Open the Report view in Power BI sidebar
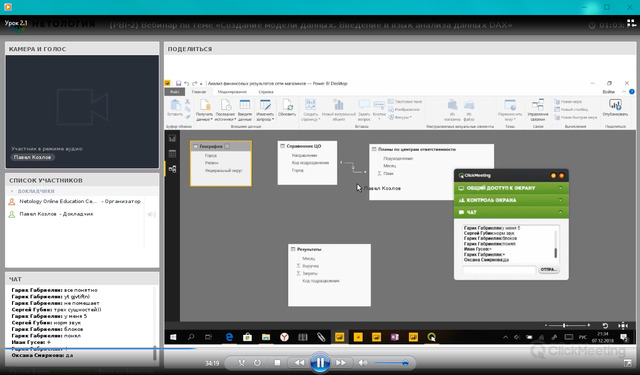Image resolution: width=640 pixels, height=375 pixels. click(172, 138)
